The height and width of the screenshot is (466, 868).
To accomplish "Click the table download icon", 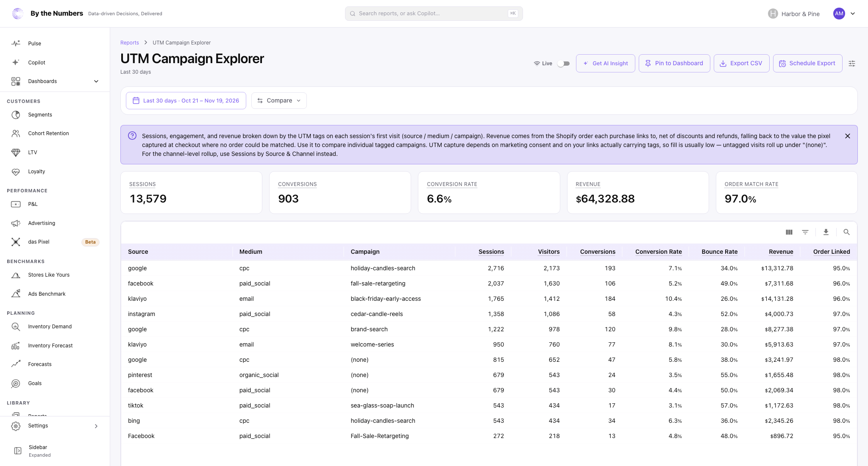I will click(826, 232).
